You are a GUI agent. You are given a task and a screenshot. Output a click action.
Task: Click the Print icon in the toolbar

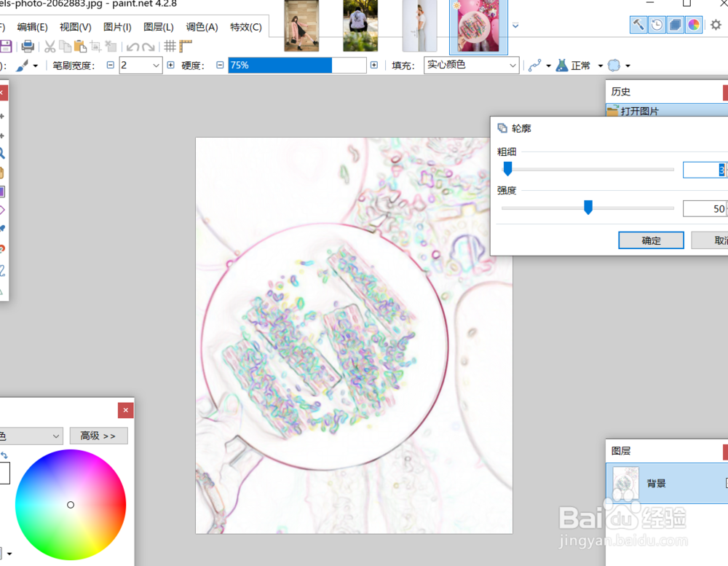pyautogui.click(x=27, y=45)
